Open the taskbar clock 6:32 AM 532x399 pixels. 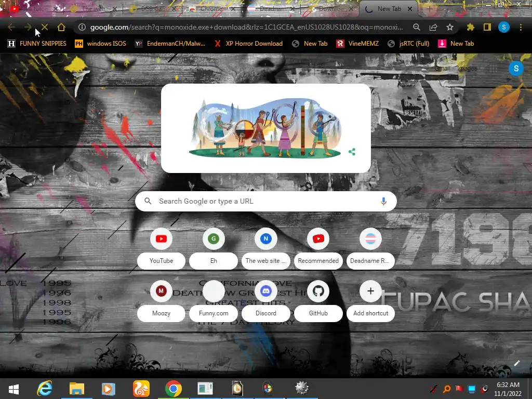coord(508,389)
